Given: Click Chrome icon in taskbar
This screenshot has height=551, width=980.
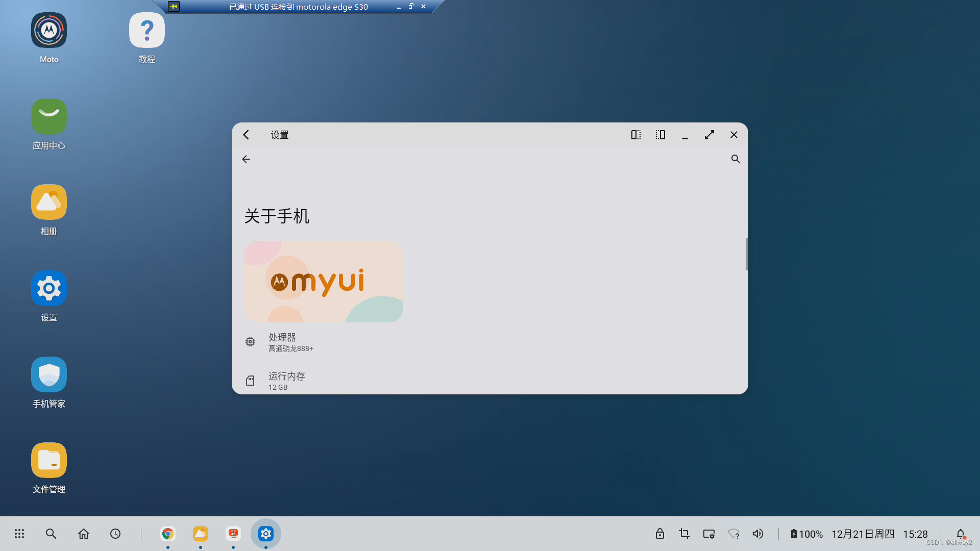Looking at the screenshot, I should (x=167, y=534).
